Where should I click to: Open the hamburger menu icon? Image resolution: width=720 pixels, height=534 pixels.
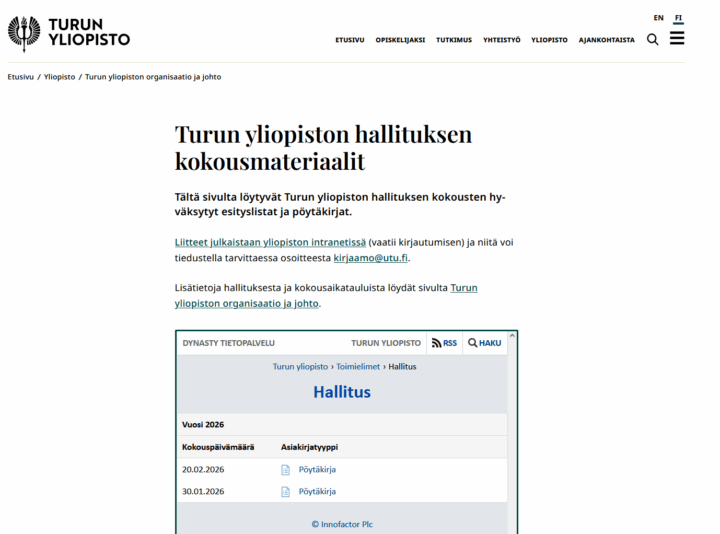(677, 38)
